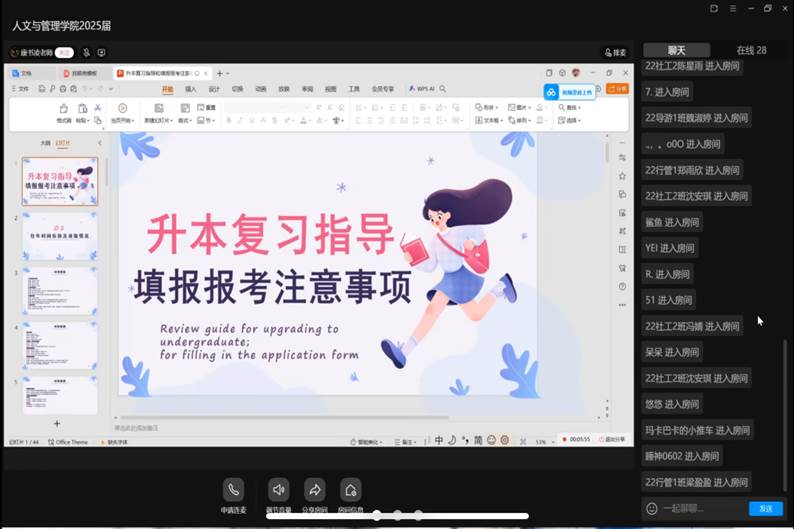Click the format painter 格式刷 icon
The image size is (794, 529).
[x=63, y=109]
